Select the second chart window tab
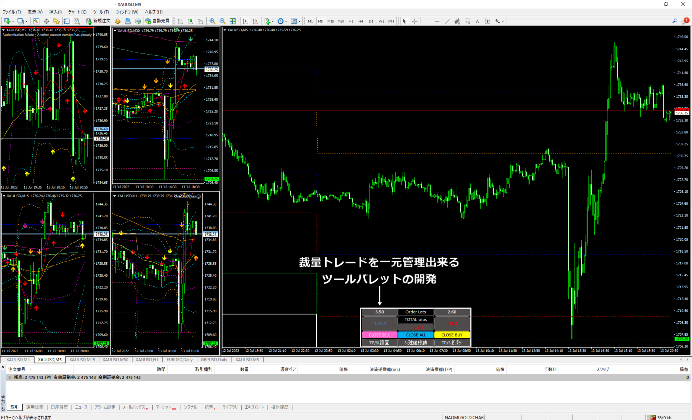This screenshot has height=420, width=692. (x=49, y=360)
